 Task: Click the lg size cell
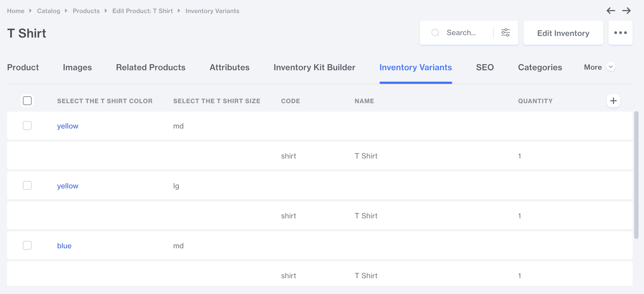pyautogui.click(x=176, y=186)
